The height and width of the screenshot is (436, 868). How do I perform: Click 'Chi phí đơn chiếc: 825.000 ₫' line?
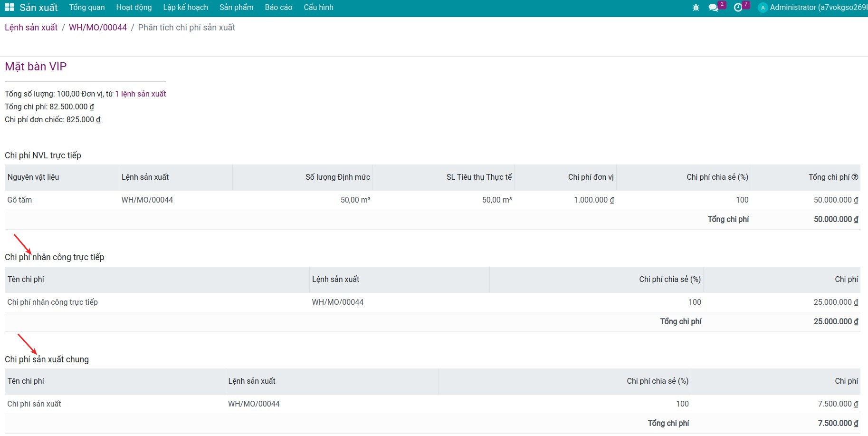(53, 120)
